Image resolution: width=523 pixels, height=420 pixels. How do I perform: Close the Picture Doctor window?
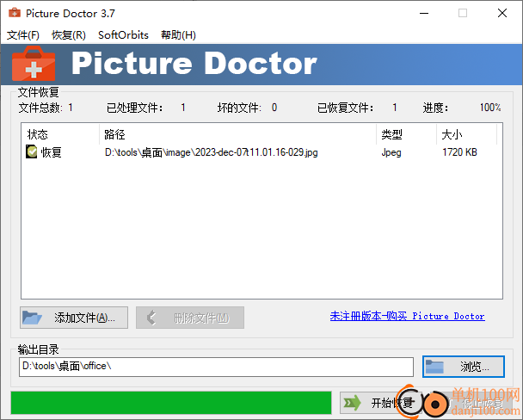(502, 14)
